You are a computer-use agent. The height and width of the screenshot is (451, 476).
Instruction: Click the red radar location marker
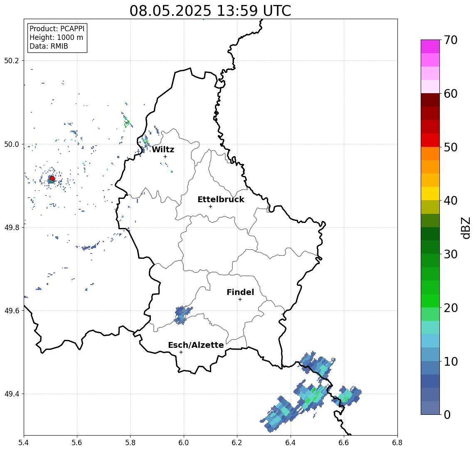point(52,178)
